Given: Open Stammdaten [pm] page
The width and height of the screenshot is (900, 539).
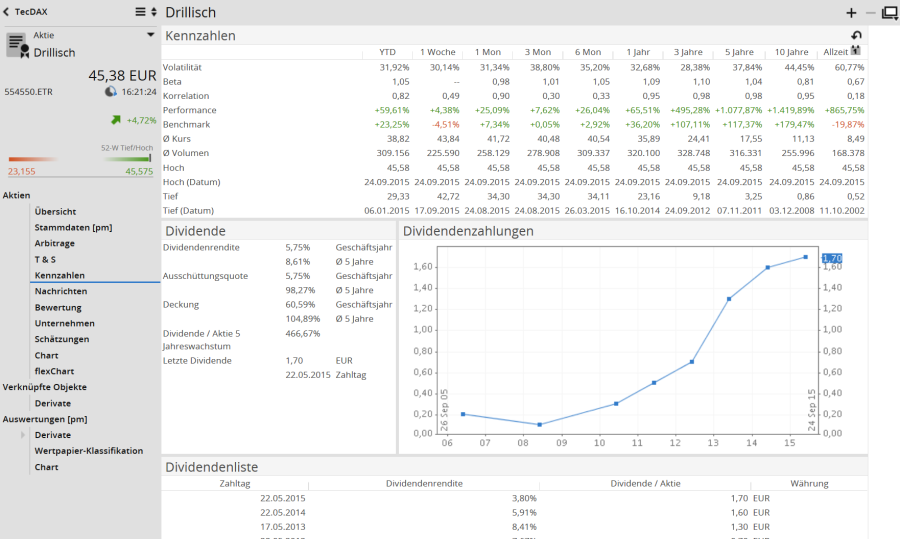Looking at the screenshot, I should pyautogui.click(x=73, y=227).
